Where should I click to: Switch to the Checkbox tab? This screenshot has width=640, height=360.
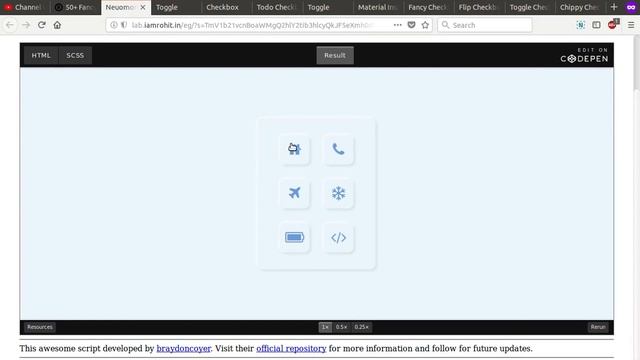coord(227,7)
